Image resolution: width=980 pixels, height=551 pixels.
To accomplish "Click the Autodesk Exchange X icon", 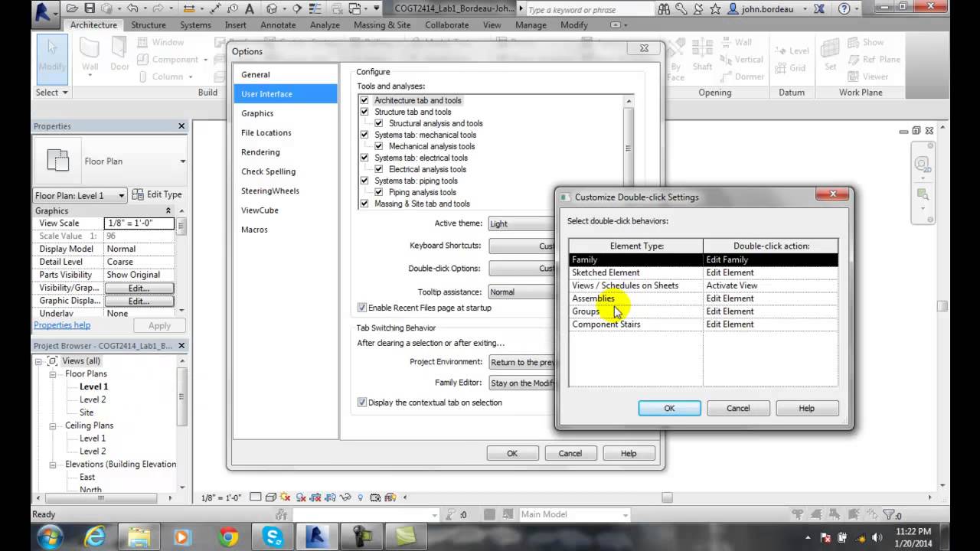I will point(818,9).
